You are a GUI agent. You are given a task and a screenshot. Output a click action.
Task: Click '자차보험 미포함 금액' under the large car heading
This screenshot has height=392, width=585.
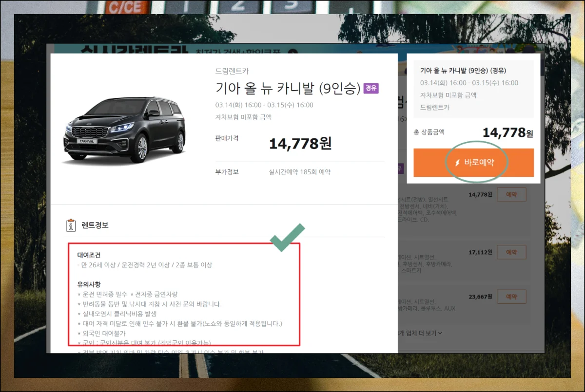point(243,117)
